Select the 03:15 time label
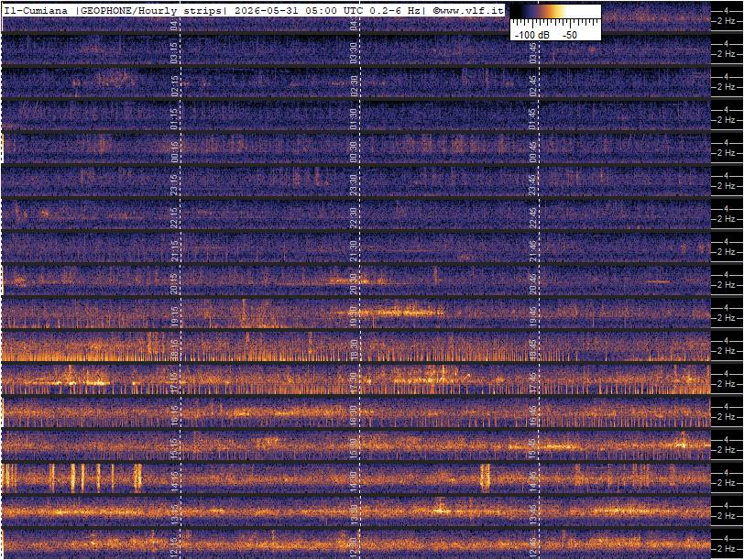This screenshot has width=744, height=560. (174, 52)
